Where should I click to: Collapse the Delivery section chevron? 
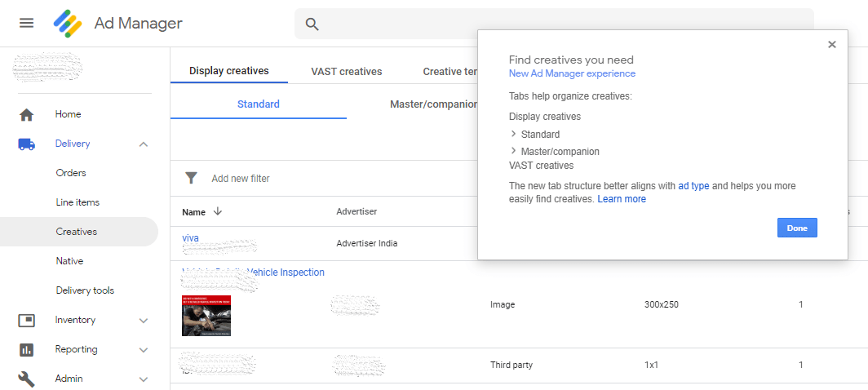tap(144, 144)
